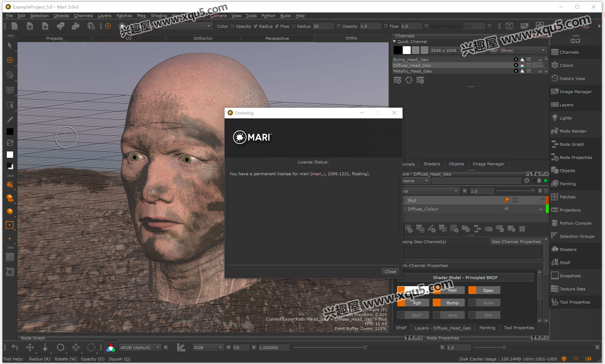Click the undo arrow in bottom toolbar
The image size is (605, 364).
click(x=15, y=347)
